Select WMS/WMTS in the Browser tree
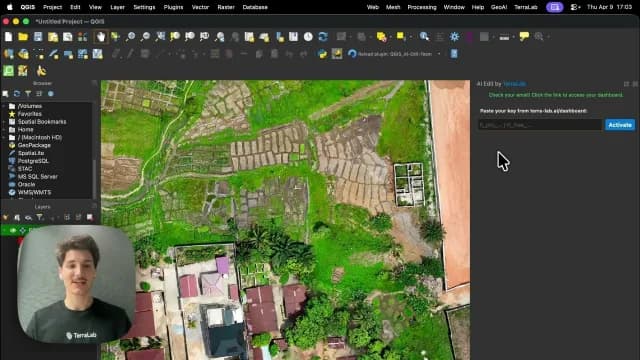The width and height of the screenshot is (640, 360). (34, 192)
